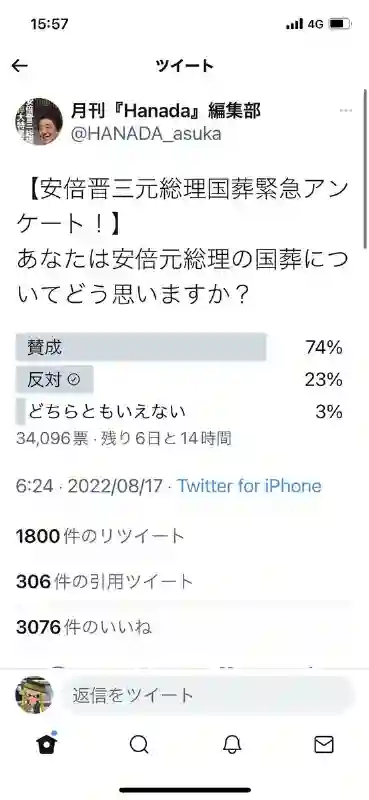
Task: Open the Hanada profile avatar
Action: [x=39, y=121]
